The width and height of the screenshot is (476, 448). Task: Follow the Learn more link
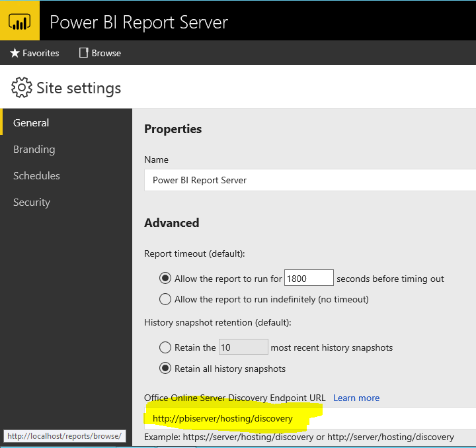pyautogui.click(x=356, y=398)
